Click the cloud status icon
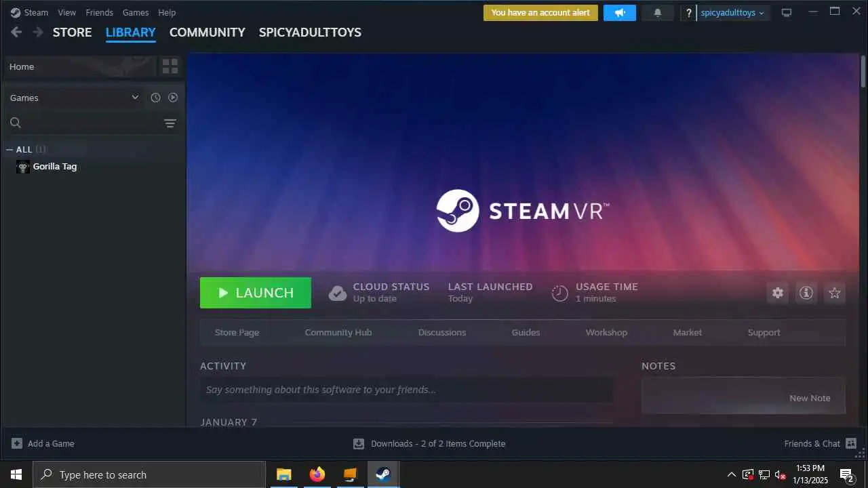This screenshot has height=488, width=868. tap(338, 293)
